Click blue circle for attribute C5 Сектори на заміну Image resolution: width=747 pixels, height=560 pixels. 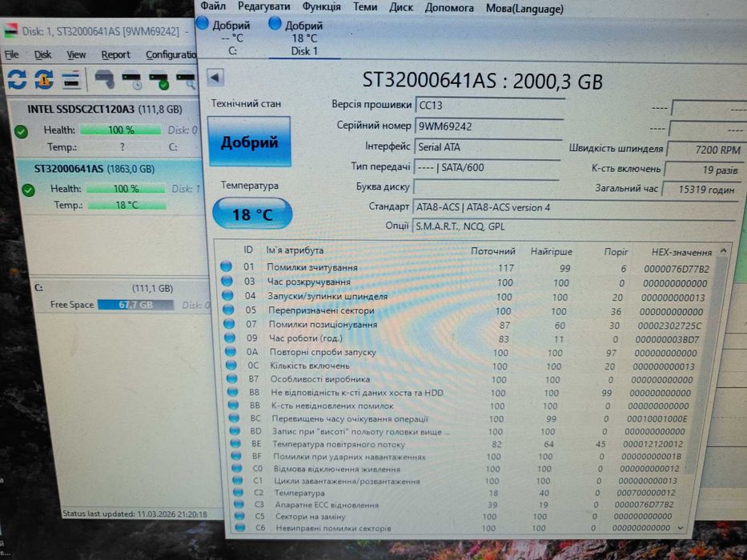click(x=239, y=516)
